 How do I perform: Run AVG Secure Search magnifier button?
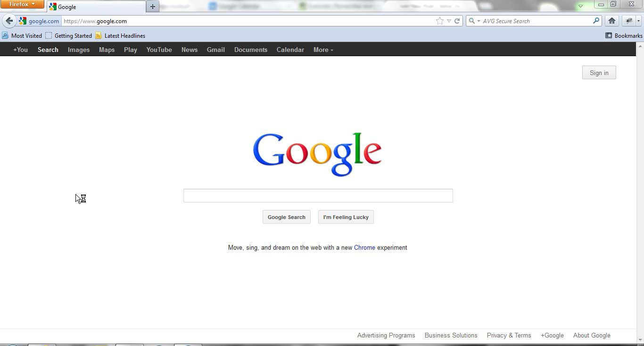(596, 21)
